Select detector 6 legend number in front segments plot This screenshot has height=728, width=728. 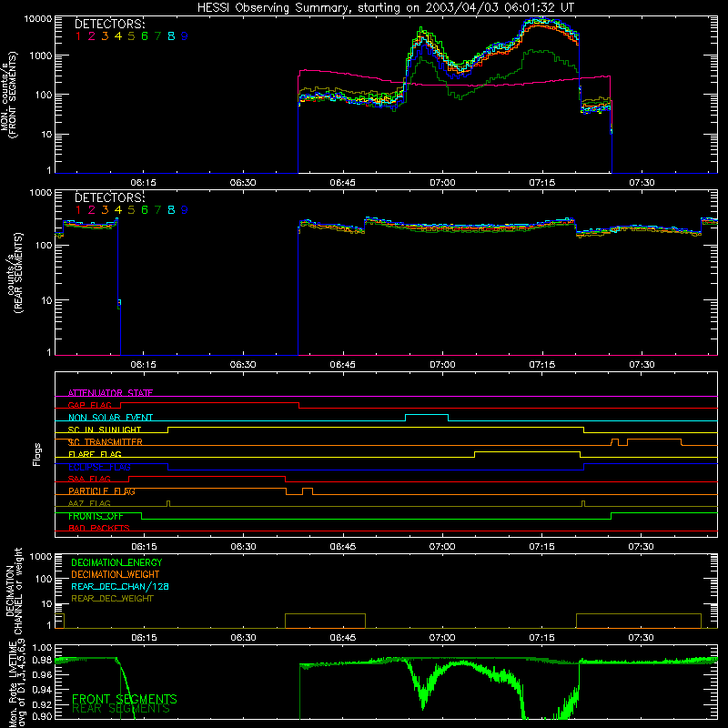point(145,36)
